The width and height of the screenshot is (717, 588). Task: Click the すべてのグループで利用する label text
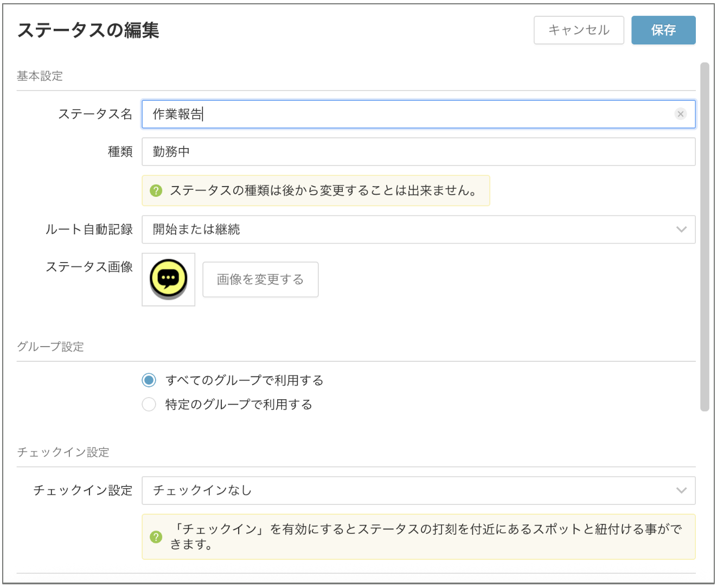245,380
